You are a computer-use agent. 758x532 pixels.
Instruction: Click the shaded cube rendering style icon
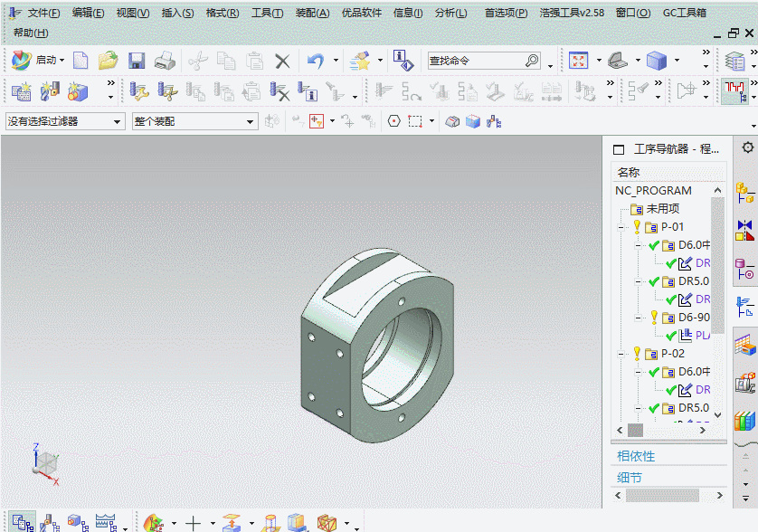coord(657,61)
